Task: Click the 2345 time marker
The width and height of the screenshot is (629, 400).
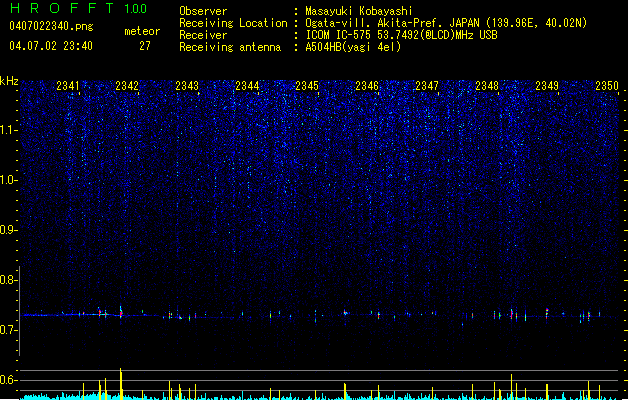Action: tap(307, 86)
